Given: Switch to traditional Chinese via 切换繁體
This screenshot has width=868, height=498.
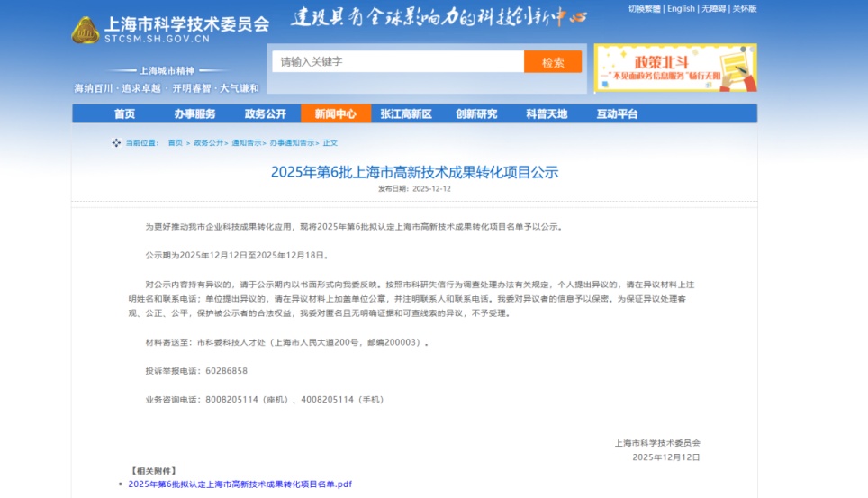Looking at the screenshot, I should [x=645, y=8].
